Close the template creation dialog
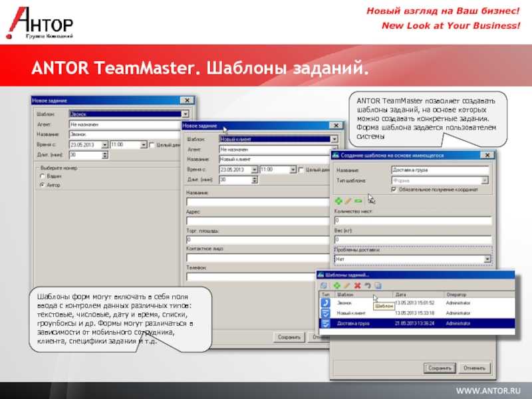 487,155
